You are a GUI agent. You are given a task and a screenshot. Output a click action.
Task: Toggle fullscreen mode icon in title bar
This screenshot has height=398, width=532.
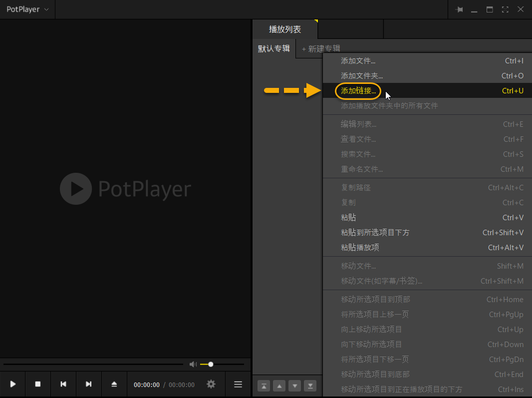pyautogui.click(x=505, y=9)
